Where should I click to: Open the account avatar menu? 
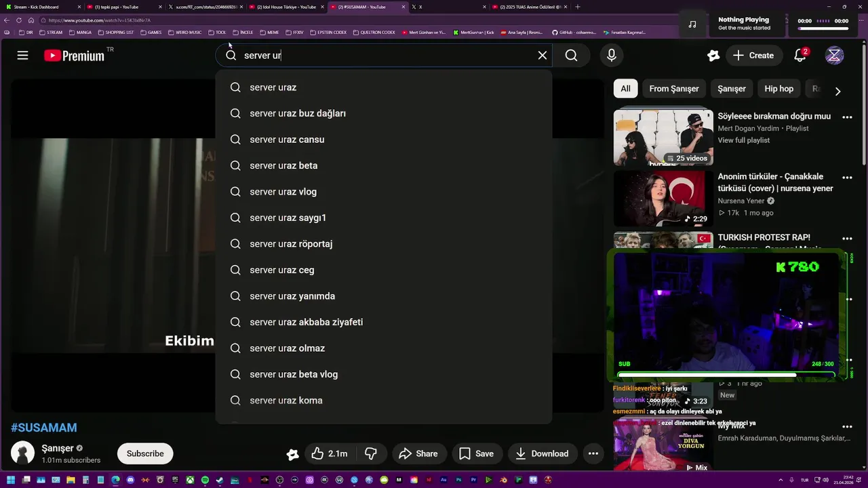click(835, 56)
